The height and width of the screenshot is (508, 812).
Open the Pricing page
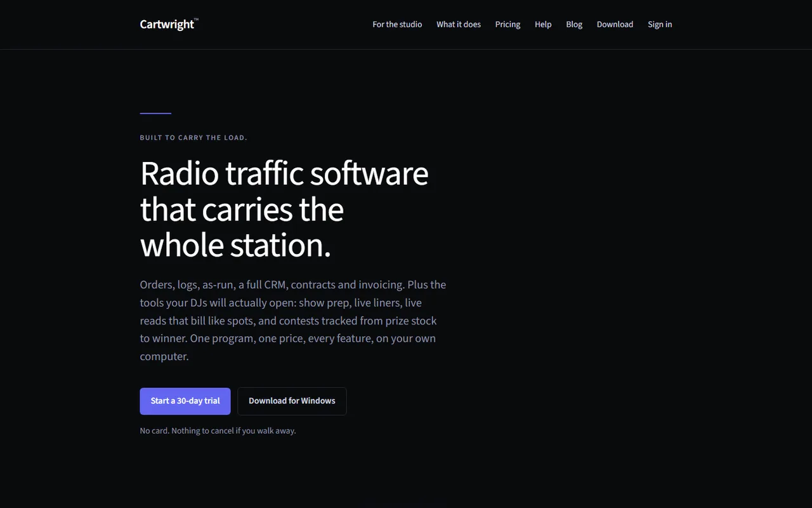coord(507,24)
